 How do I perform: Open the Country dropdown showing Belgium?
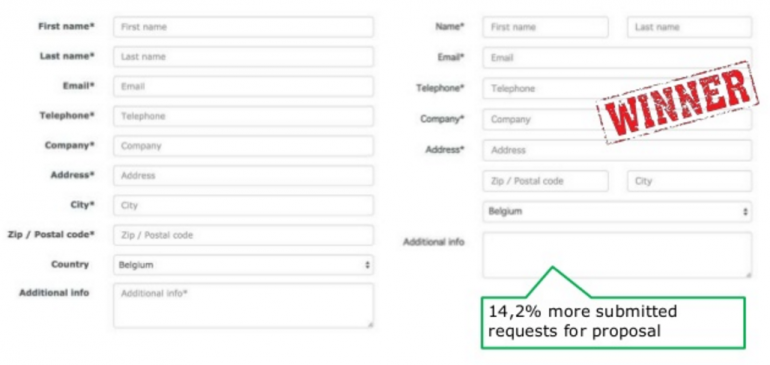point(243,265)
